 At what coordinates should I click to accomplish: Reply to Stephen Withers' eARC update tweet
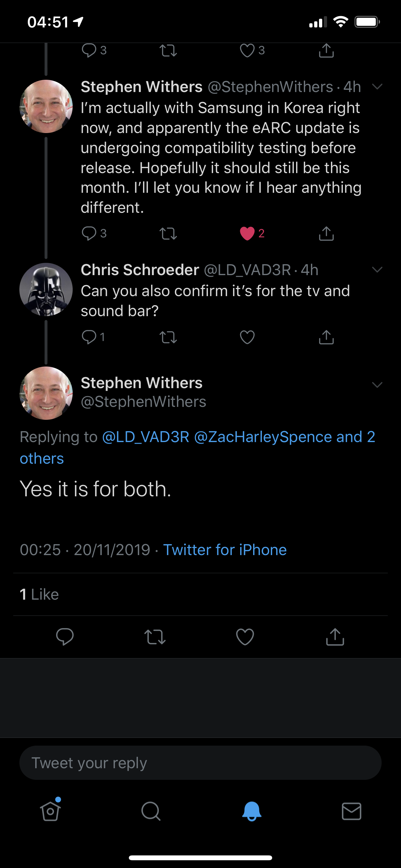(89, 233)
